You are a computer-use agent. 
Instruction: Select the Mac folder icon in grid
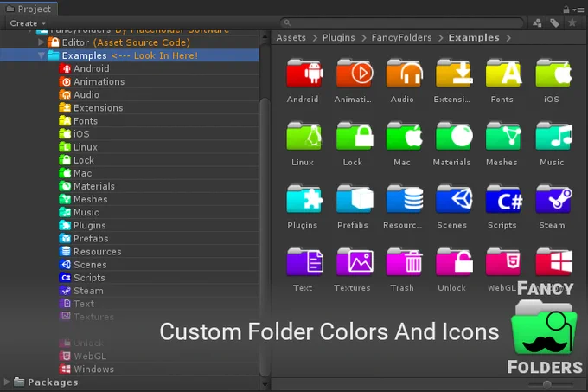404,137
